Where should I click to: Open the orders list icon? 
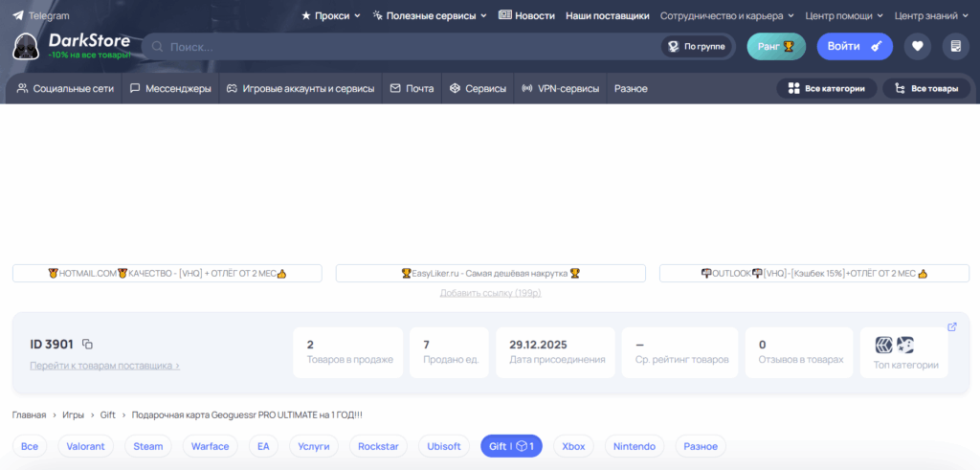coord(956,47)
